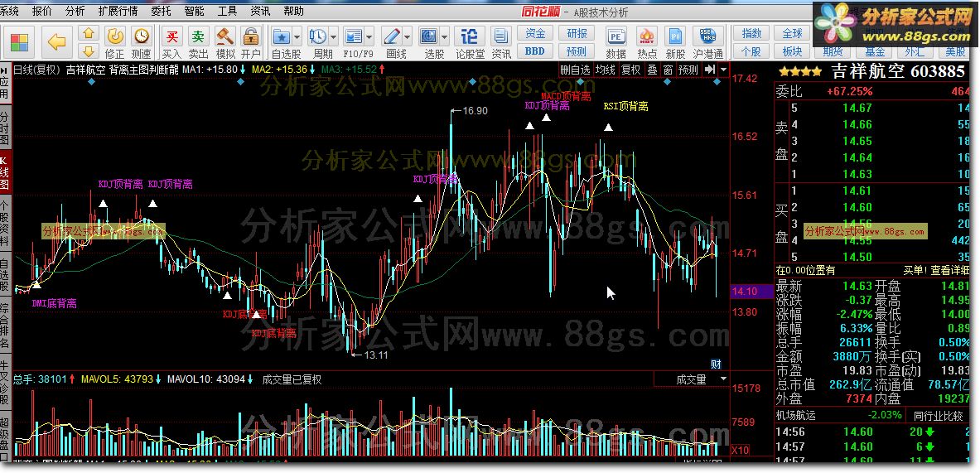The height and width of the screenshot is (473, 980).
Task: Expand the 选股 dropdown arrow
Action: pyautogui.click(x=444, y=36)
